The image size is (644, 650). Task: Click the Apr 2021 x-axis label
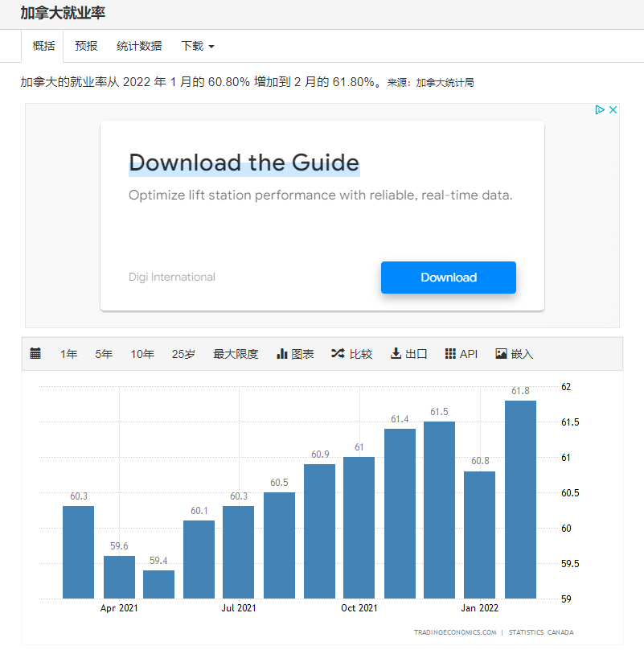pos(119,608)
